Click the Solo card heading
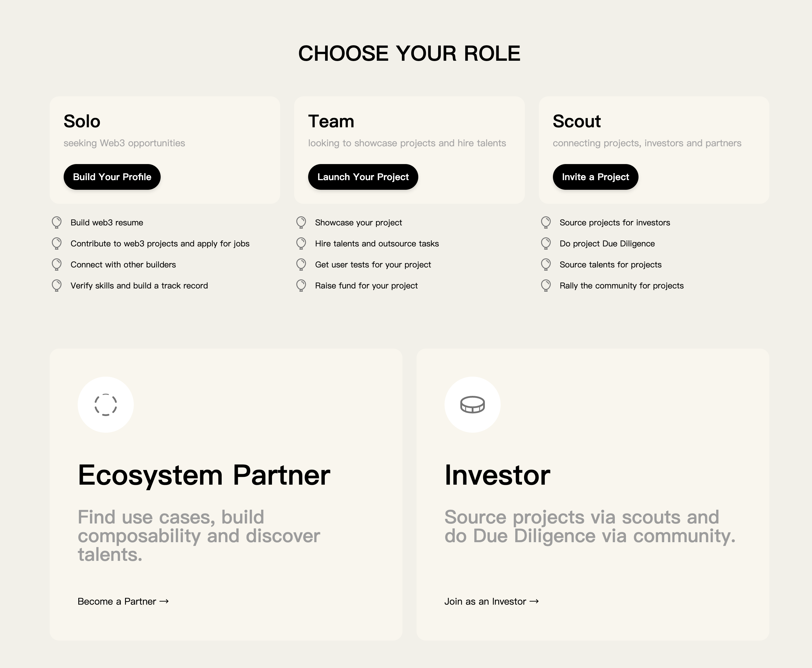The width and height of the screenshot is (812, 668). [82, 121]
